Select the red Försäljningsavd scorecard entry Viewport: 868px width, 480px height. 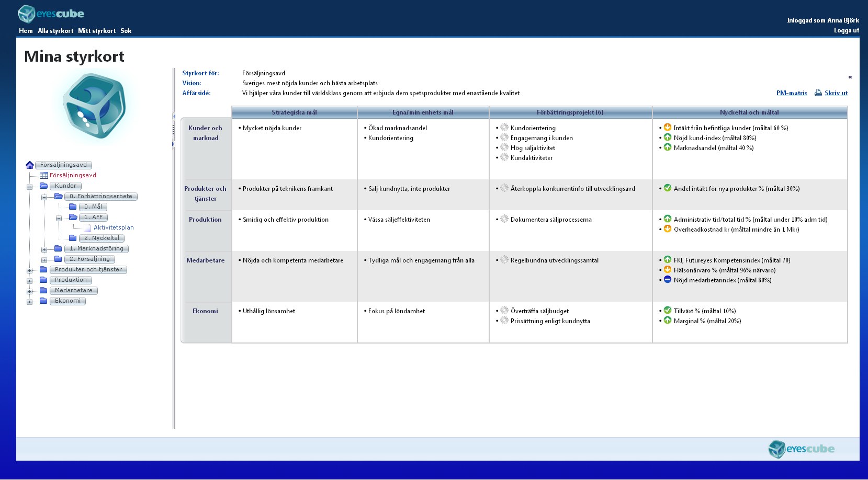pos(73,175)
